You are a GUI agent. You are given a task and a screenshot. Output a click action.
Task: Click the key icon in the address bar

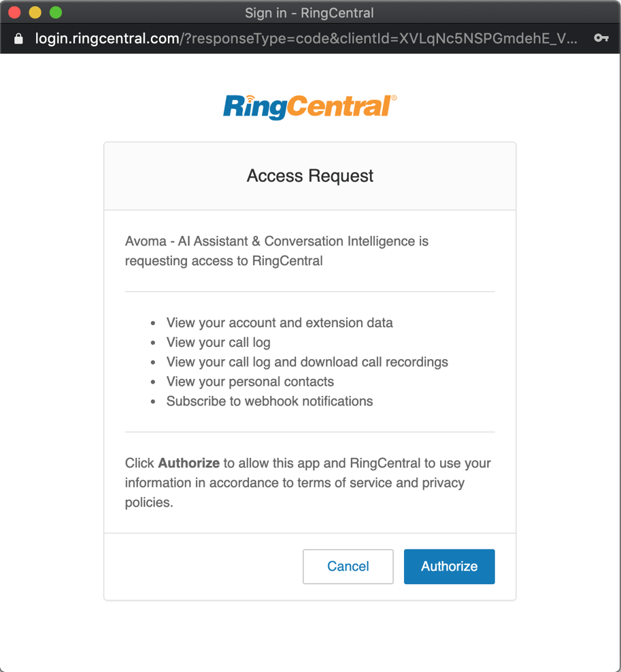click(x=601, y=39)
